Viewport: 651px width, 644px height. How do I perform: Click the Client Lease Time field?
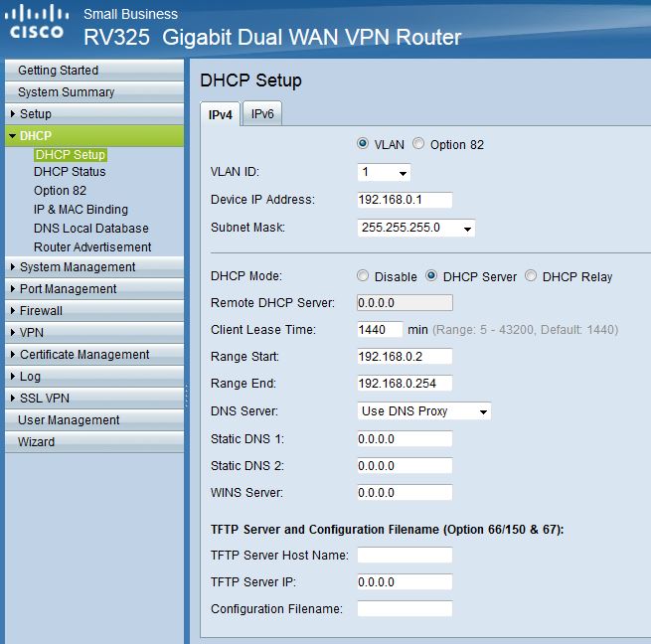[x=380, y=330]
